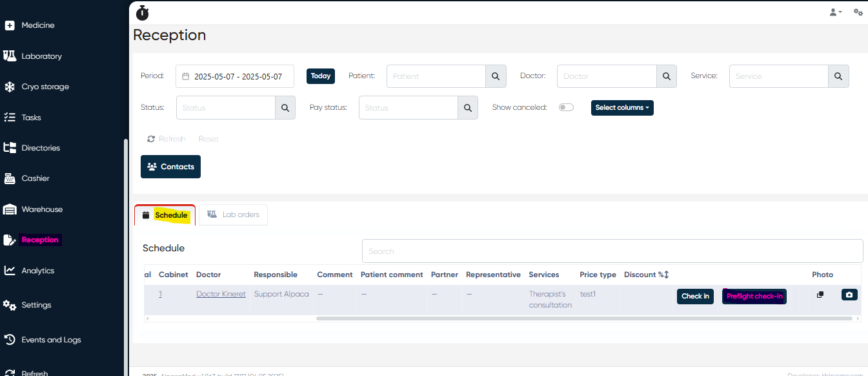The height and width of the screenshot is (376, 868).
Task: Open Cryo storage in the sidebar
Action: [x=45, y=87]
